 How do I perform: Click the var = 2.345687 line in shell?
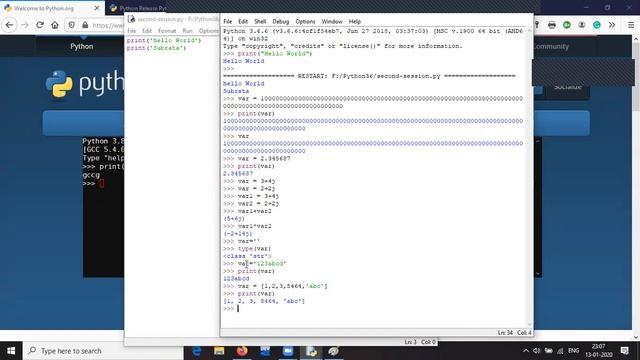[256, 159]
